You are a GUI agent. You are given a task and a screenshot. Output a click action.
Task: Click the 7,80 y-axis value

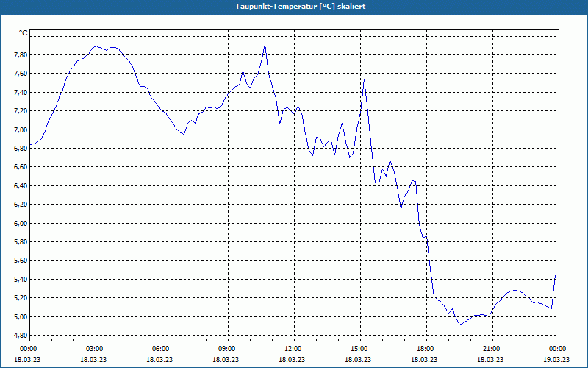point(21,54)
